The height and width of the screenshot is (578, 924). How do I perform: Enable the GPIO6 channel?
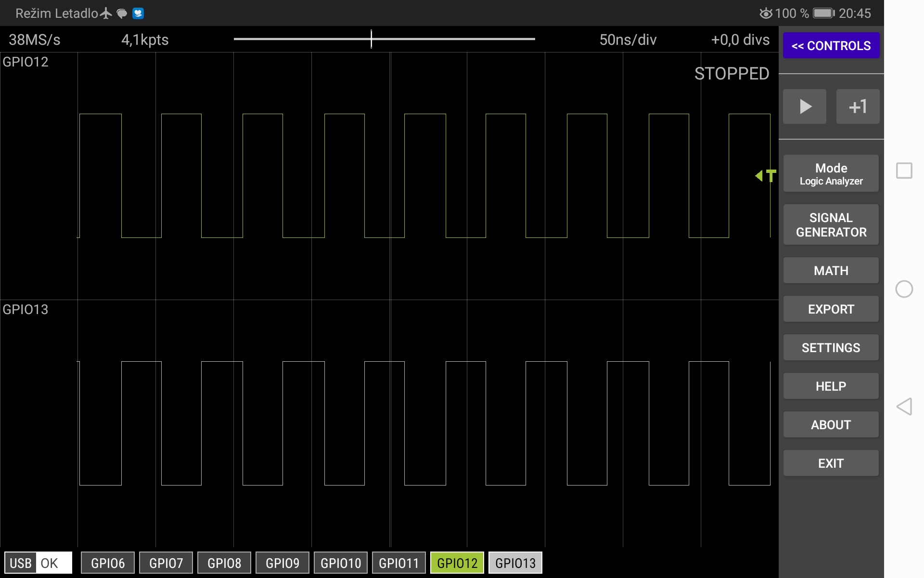[x=107, y=563]
